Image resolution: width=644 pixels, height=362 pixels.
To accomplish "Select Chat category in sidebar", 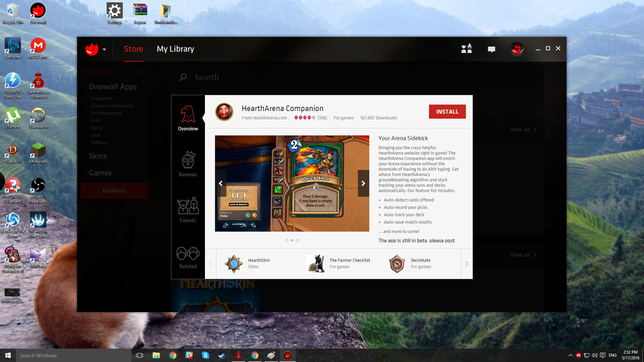I will tap(96, 135).
